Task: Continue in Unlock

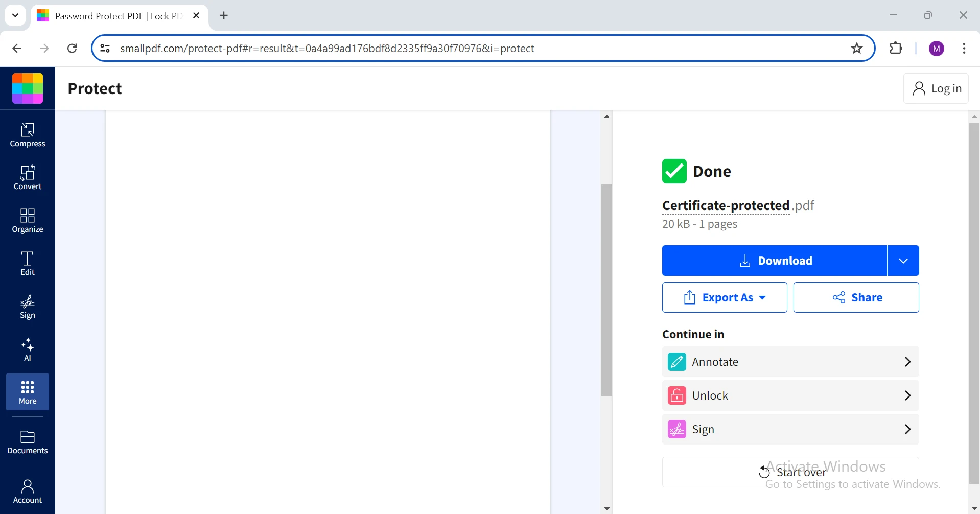Action: click(x=790, y=395)
